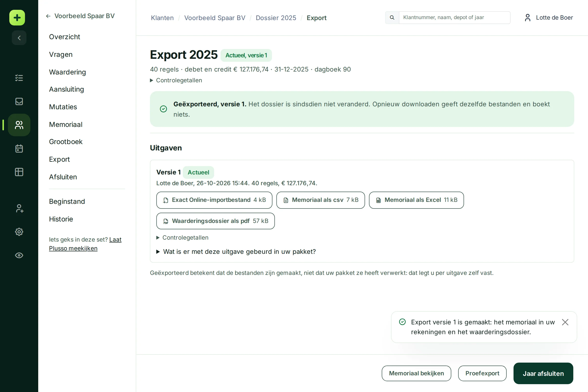Open Overzicht in the dossier menu
The height and width of the screenshot is (392, 588).
[x=64, y=37]
